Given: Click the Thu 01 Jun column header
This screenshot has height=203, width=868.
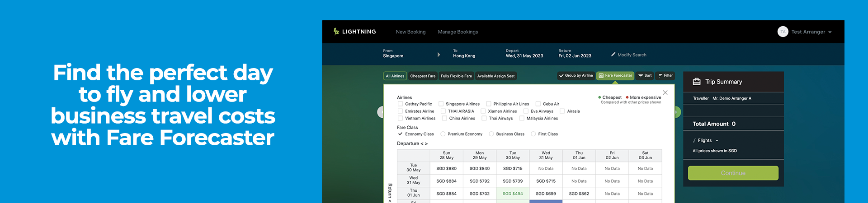Looking at the screenshot, I should point(579,156).
